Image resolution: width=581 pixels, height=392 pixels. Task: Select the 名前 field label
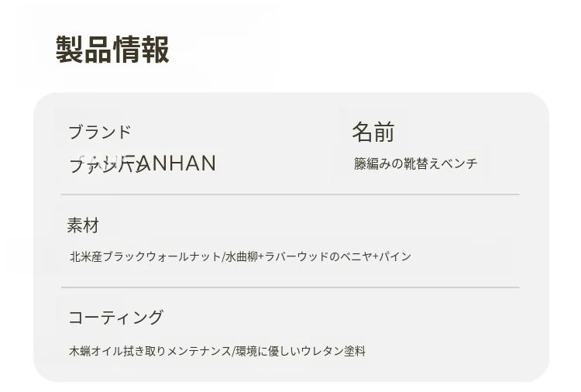click(x=373, y=132)
